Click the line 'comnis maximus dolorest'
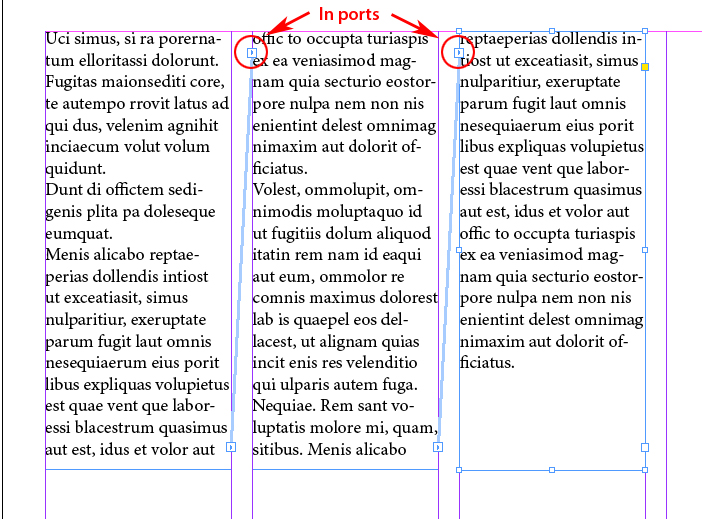 [345, 298]
